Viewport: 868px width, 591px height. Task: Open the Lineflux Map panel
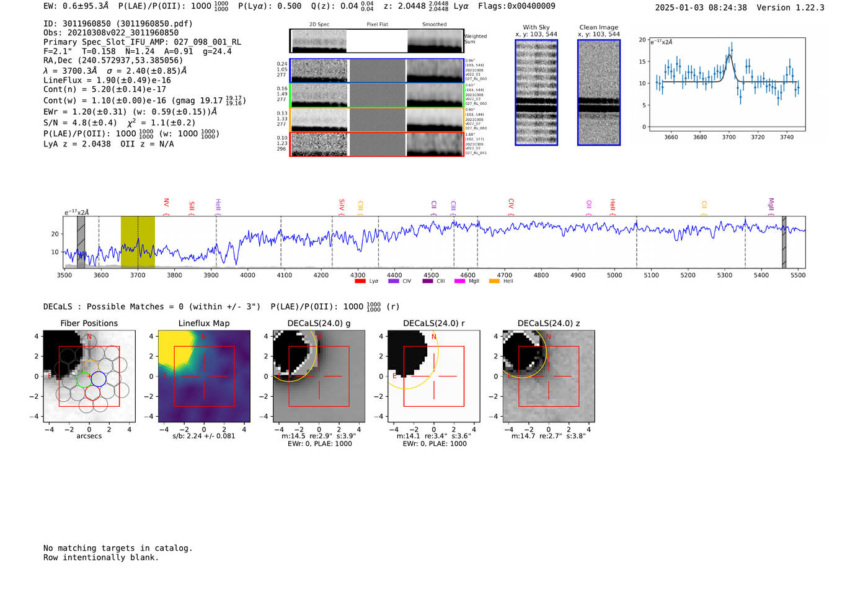click(204, 376)
